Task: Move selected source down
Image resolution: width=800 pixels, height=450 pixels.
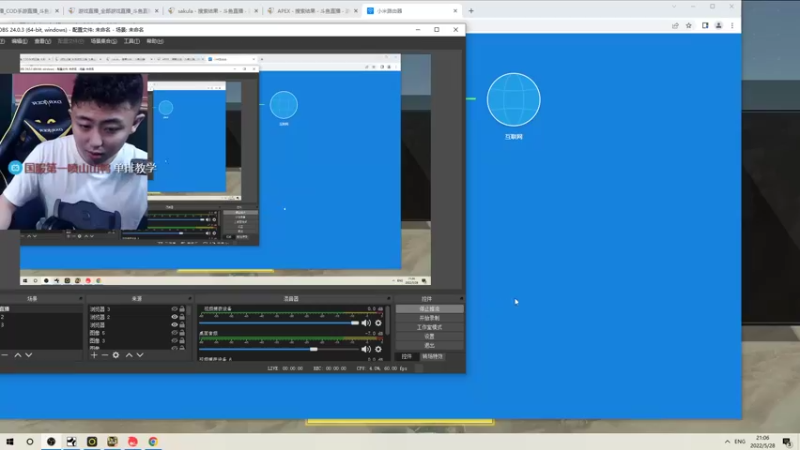Action: point(140,355)
